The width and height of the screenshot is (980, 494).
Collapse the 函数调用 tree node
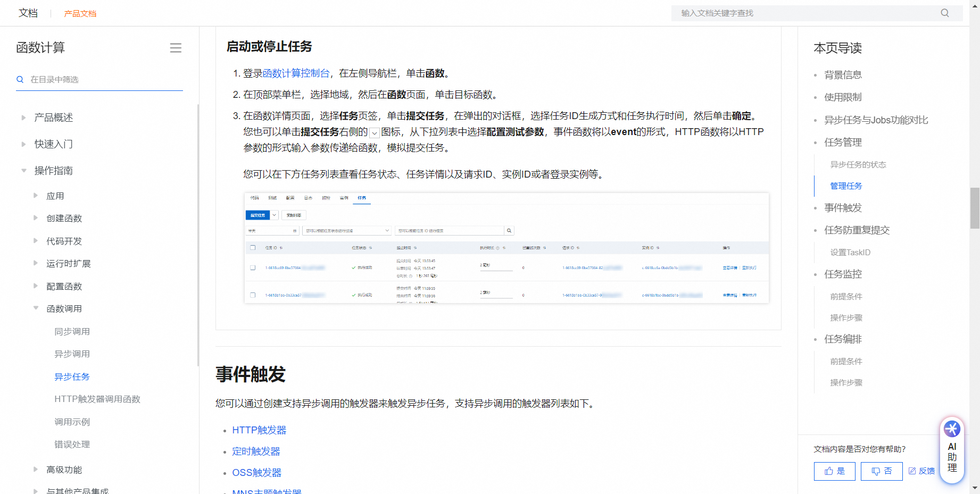(x=36, y=308)
